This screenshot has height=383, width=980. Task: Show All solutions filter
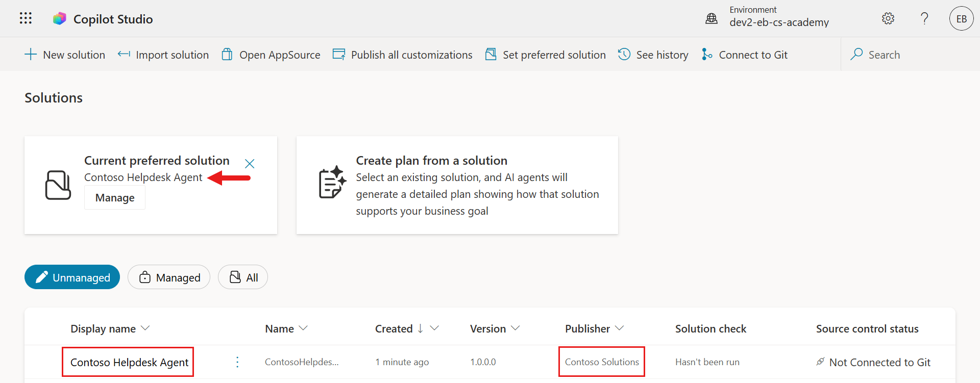coord(243,277)
